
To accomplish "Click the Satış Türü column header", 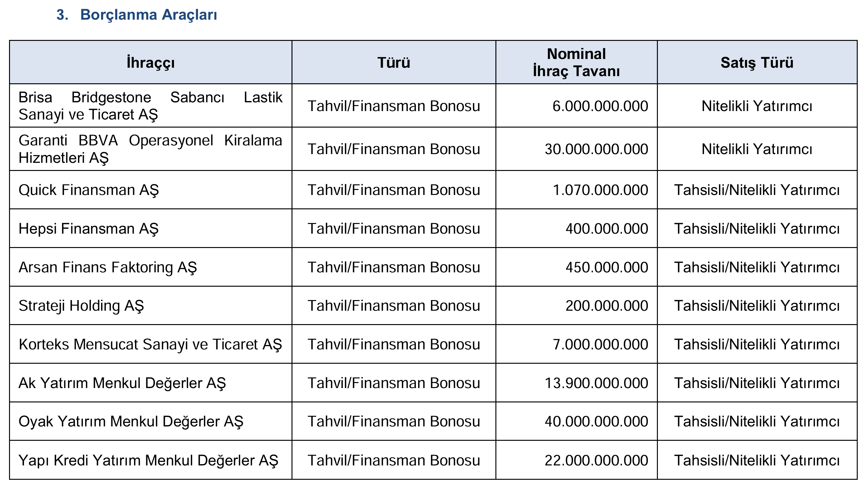I will tap(757, 62).
